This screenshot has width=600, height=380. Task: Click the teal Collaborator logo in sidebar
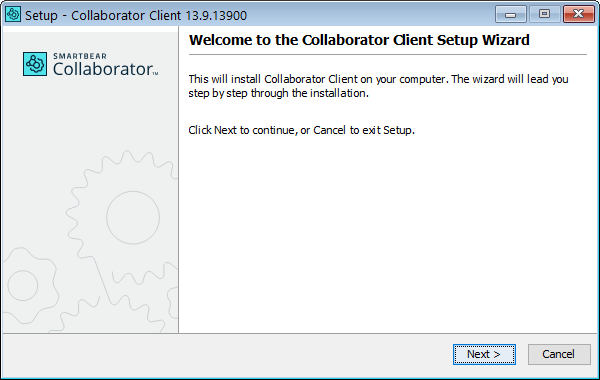pyautogui.click(x=35, y=64)
